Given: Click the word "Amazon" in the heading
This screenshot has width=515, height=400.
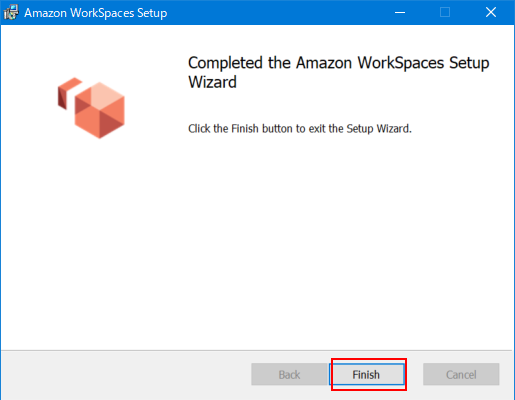Looking at the screenshot, I should 324,63.
